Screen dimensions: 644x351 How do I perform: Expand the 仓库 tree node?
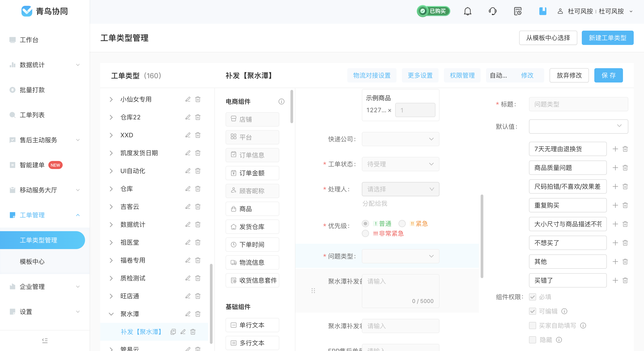point(111,189)
